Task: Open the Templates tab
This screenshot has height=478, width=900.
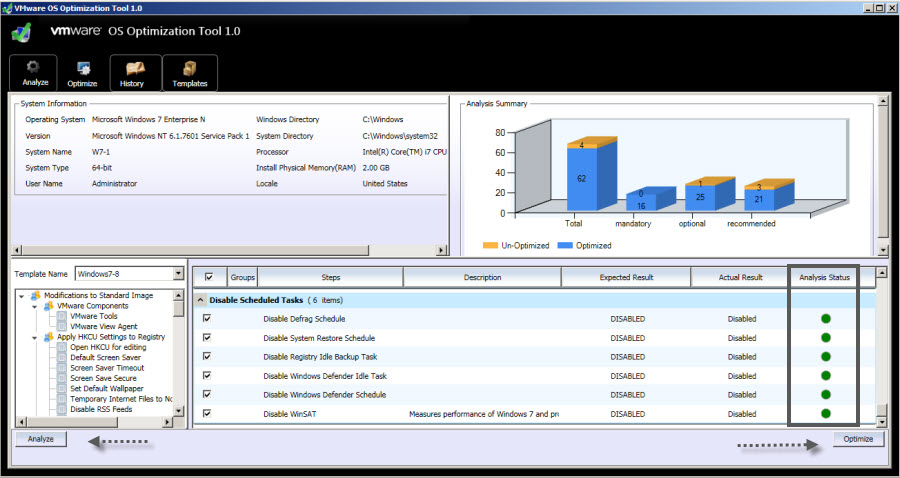Action: pos(190,73)
